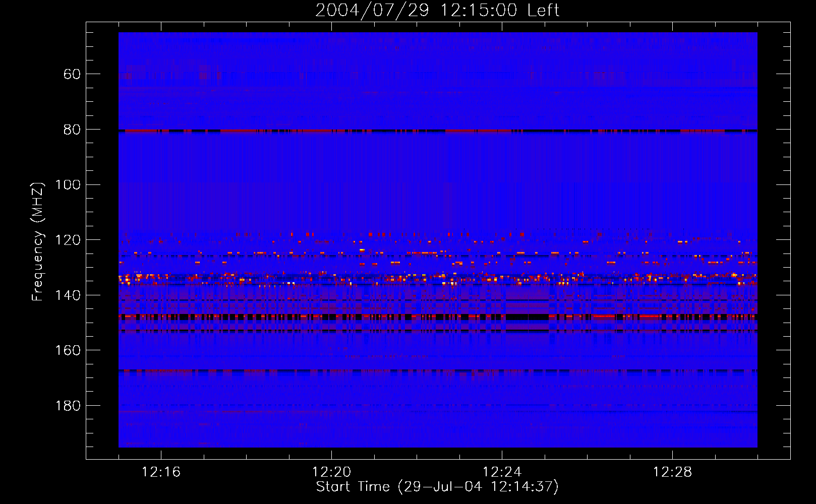Click the 160 frequency tick label
This screenshot has width=816, height=504.
(68, 350)
